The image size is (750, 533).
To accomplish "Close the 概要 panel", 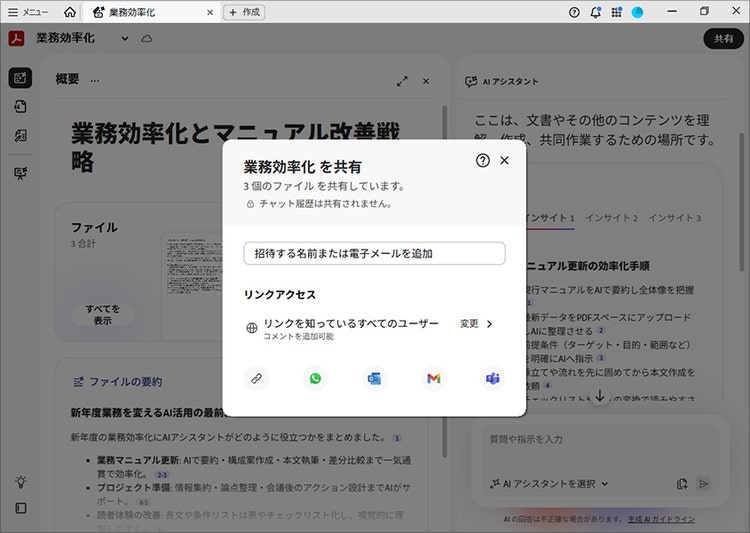I will click(426, 81).
